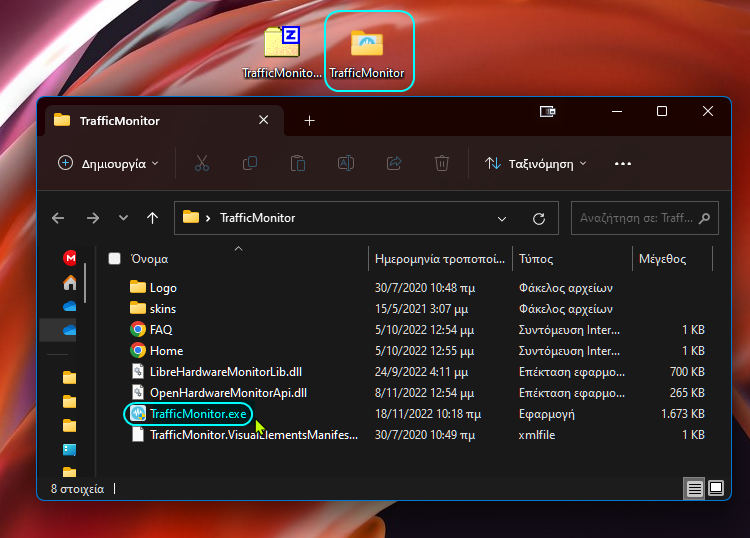750x538 pixels.
Task: Switch to large thumbnails view in status bar
Action: [x=716, y=488]
